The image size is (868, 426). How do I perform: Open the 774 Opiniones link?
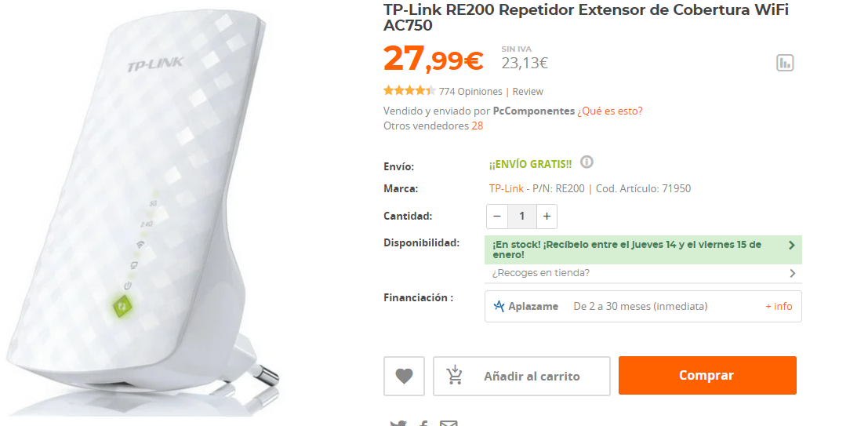(470, 92)
